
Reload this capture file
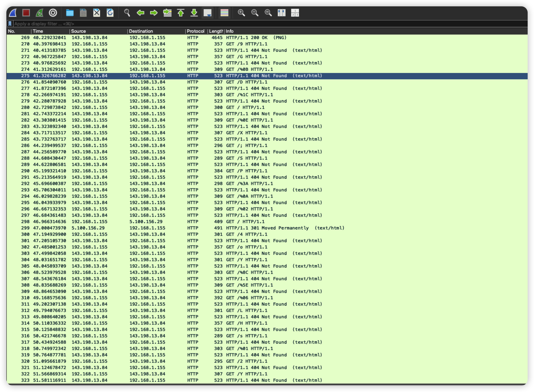point(110,13)
